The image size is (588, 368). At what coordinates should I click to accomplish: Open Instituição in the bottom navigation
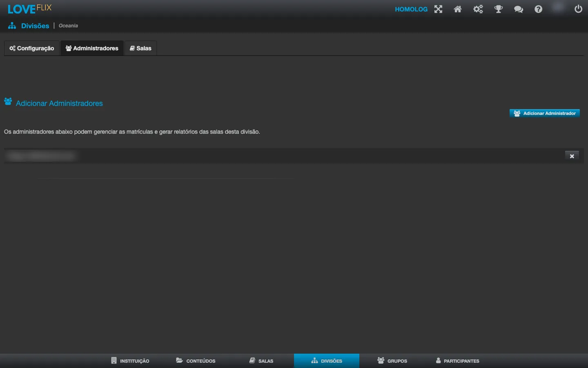tap(130, 361)
